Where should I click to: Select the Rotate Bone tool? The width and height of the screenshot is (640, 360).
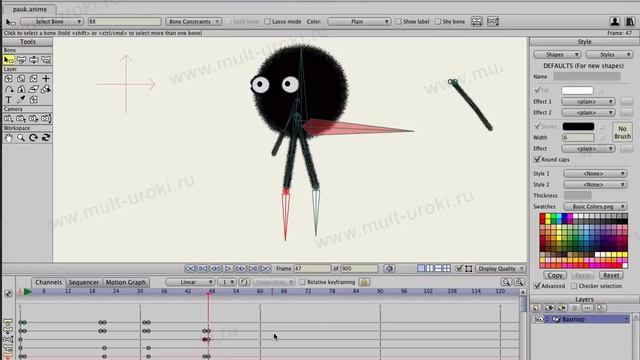click(46, 60)
